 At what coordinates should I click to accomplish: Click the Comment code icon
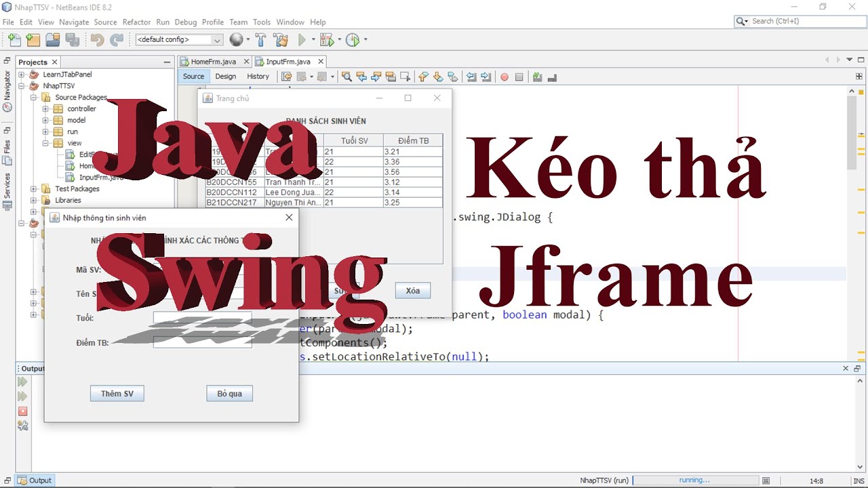[537, 77]
